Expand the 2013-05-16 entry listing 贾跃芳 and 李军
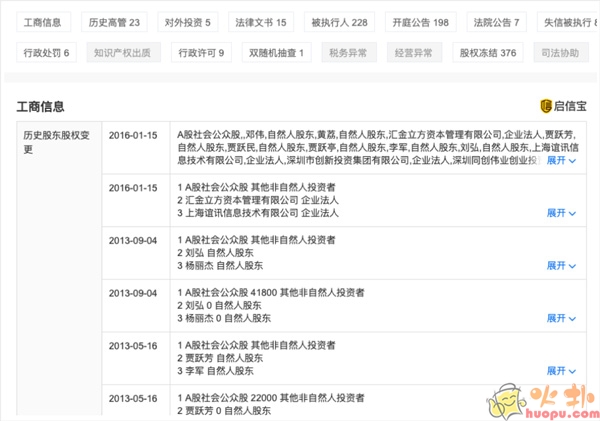Viewport: 600px width, 421px height. (x=561, y=371)
